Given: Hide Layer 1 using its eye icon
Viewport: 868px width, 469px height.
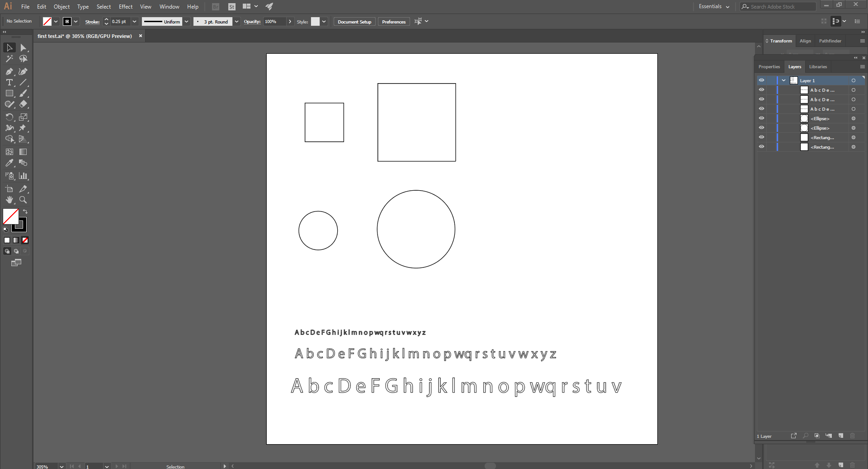Looking at the screenshot, I should coord(761,80).
